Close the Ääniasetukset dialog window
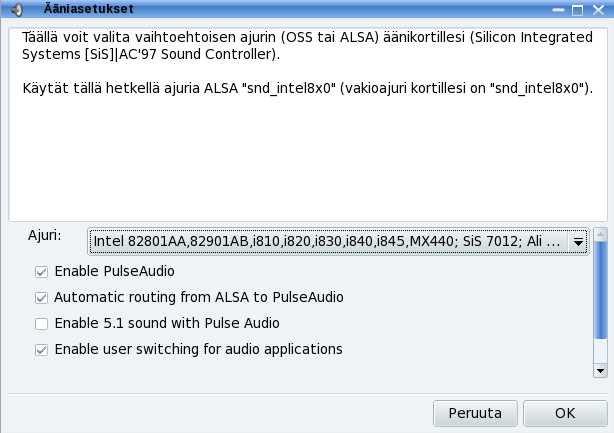This screenshot has height=433, width=614. pos(598,10)
